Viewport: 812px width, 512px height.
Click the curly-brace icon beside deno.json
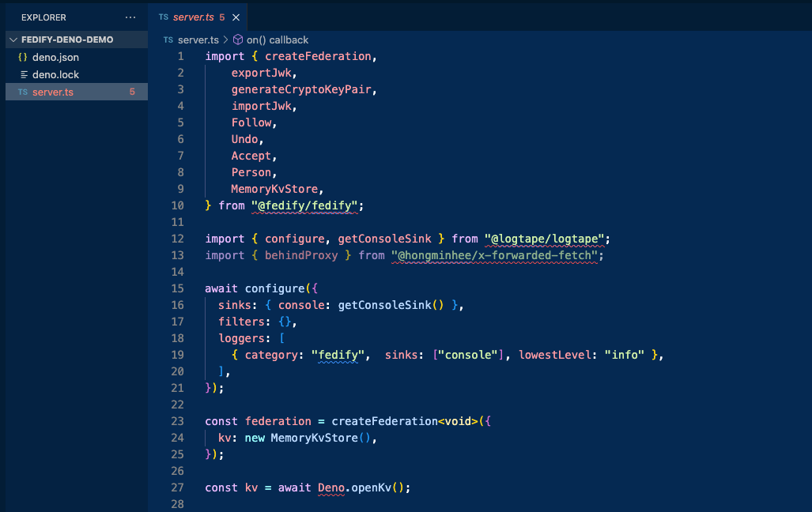pos(23,58)
